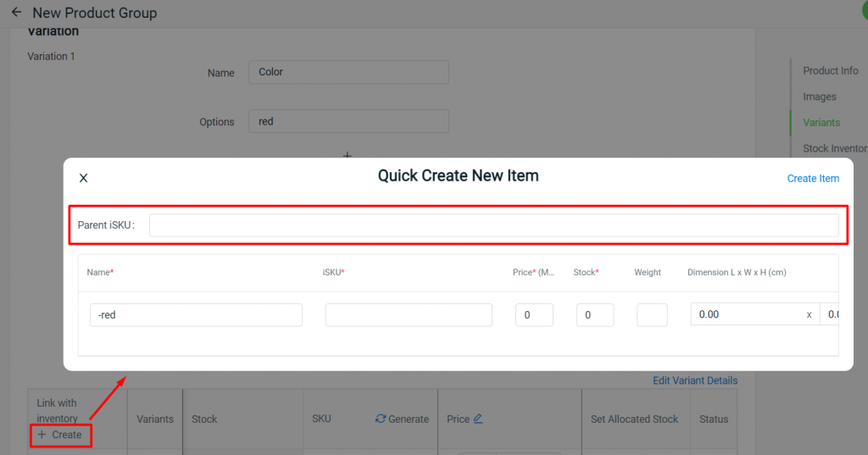Click the pencil icon beside Price

pos(478,419)
